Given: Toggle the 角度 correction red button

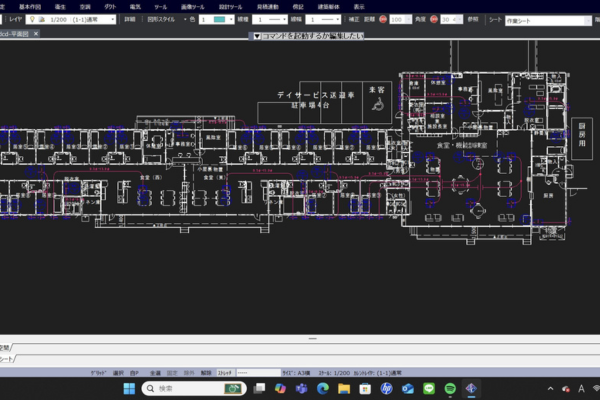Looking at the screenshot, I should [x=435, y=19].
